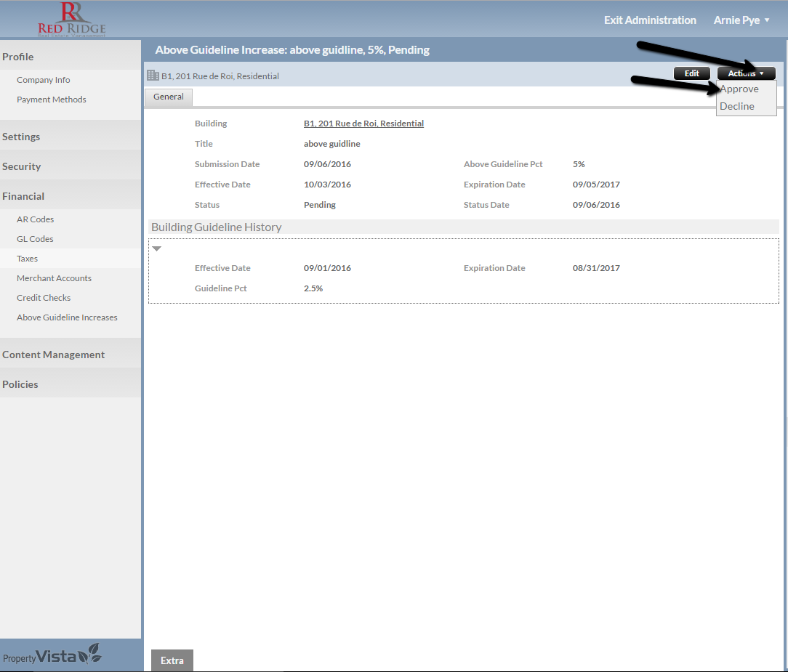
Task: Collapse the Building Guideline History triangle
Action: coord(156,248)
